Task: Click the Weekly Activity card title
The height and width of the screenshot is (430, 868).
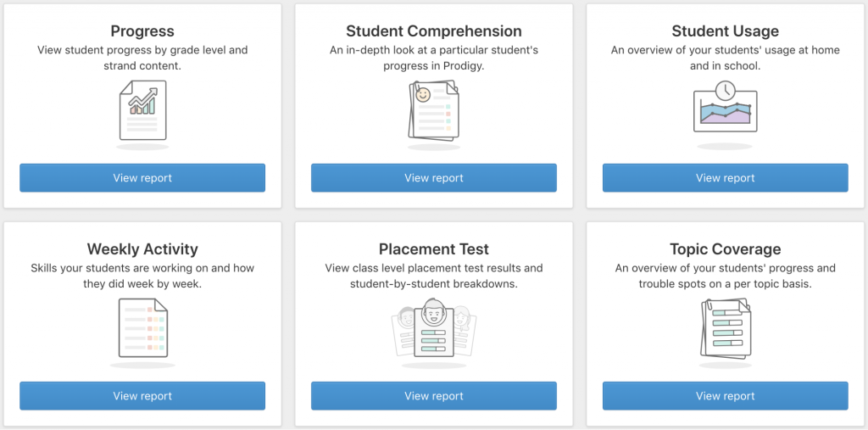Action: coord(142,249)
